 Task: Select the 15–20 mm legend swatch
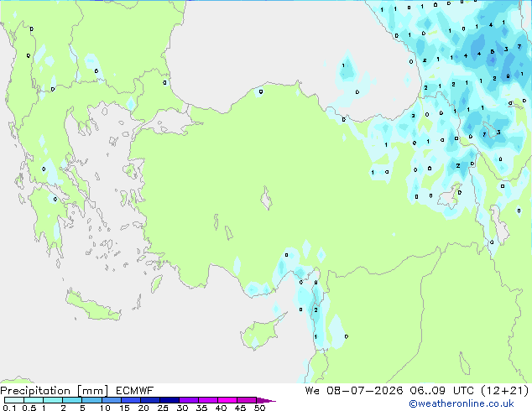click(x=131, y=400)
